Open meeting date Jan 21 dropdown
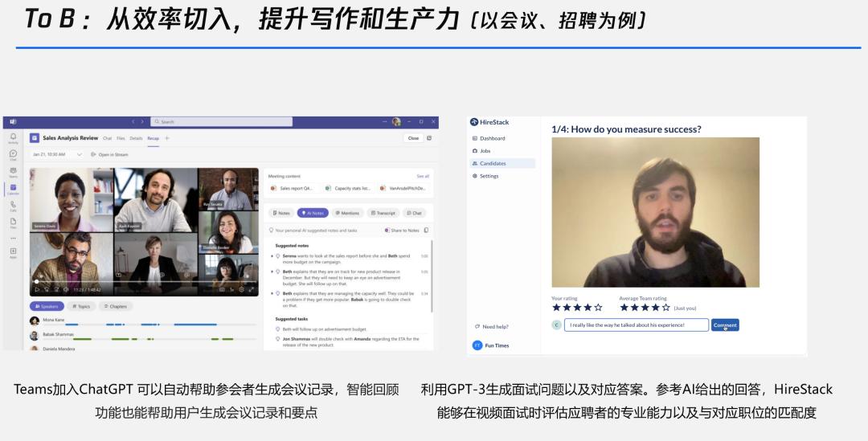The height and width of the screenshot is (441, 868). point(57,154)
